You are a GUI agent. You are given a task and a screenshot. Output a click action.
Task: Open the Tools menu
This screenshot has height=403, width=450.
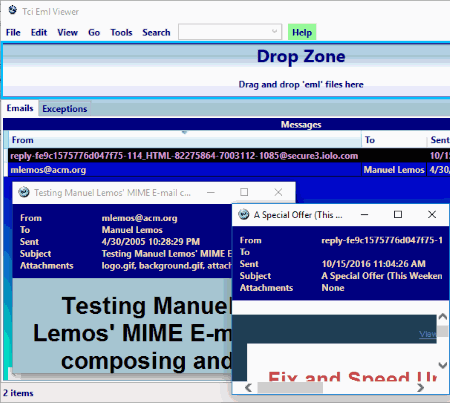[121, 33]
